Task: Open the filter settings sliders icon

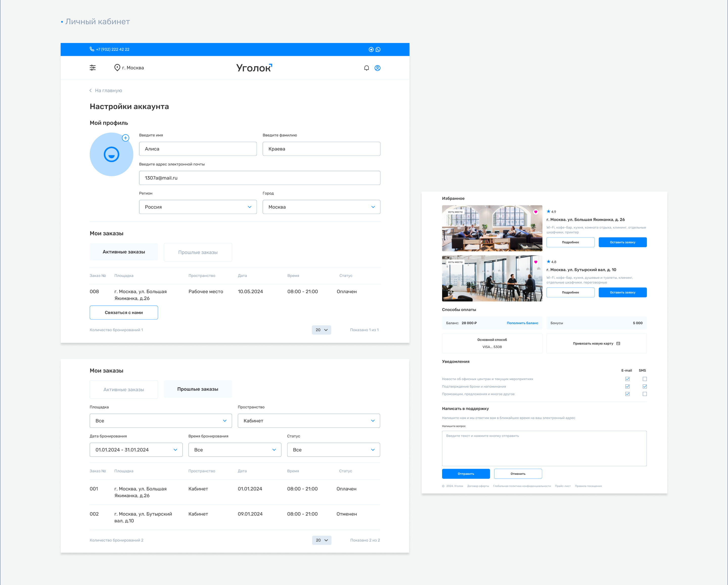Action: (93, 67)
